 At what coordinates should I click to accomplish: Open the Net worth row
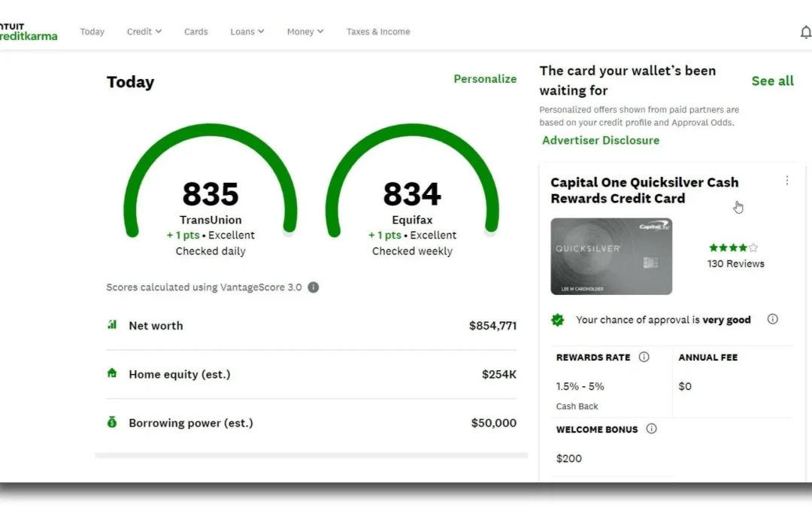[x=311, y=326]
